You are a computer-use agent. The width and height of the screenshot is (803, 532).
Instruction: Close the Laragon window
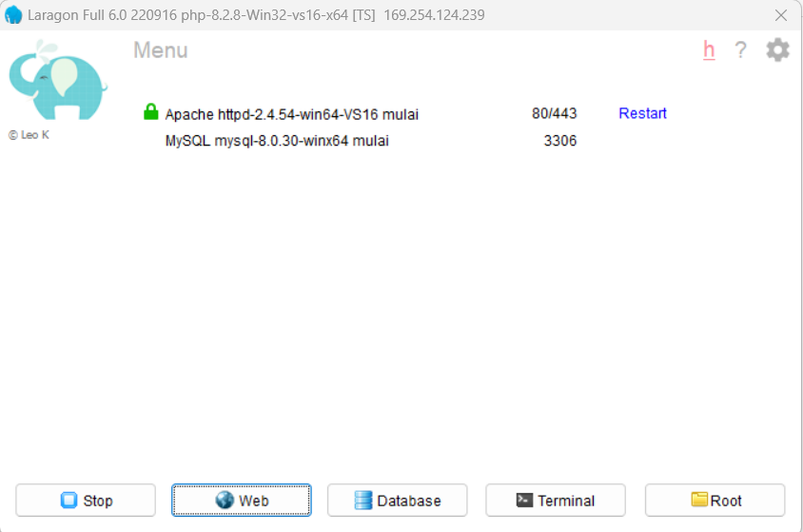pyautogui.click(x=780, y=15)
